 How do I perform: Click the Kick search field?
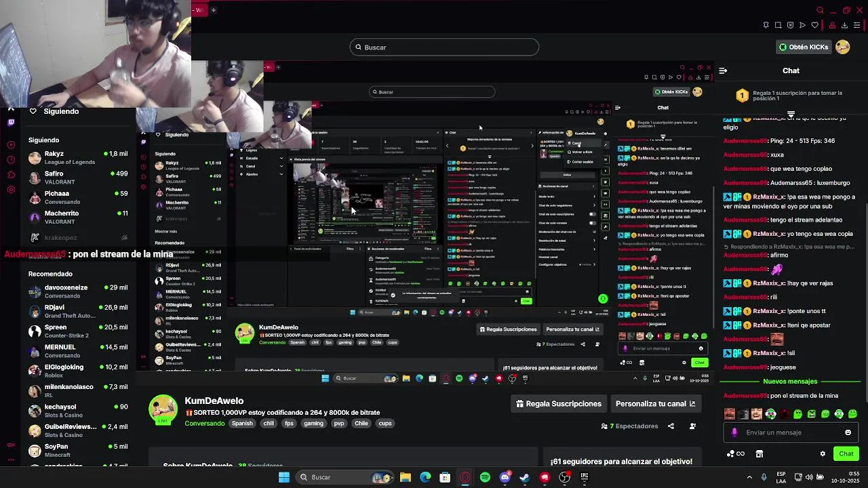pyautogui.click(x=444, y=47)
